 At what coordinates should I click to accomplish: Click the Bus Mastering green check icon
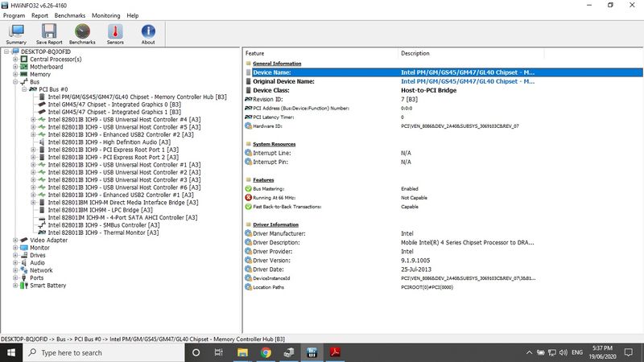249,189
